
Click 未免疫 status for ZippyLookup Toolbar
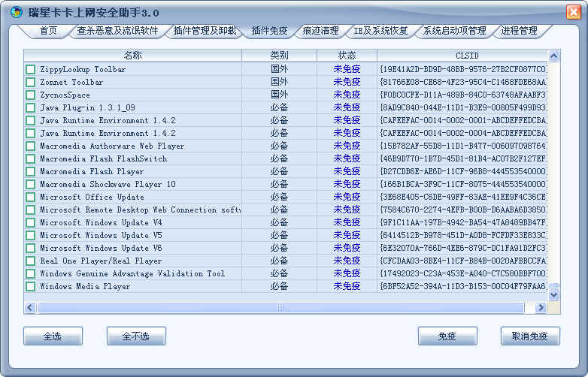pos(347,69)
